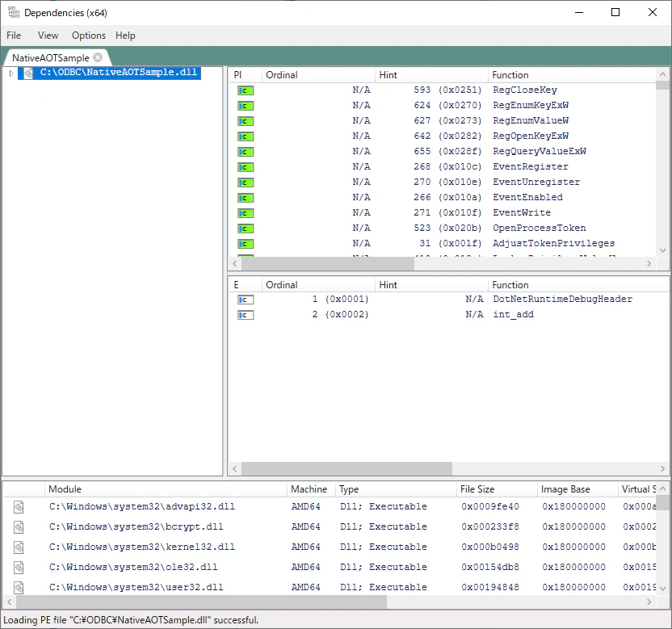Click the import icon next to RegCloseKey
This screenshot has width=672, height=629.
pyautogui.click(x=246, y=90)
